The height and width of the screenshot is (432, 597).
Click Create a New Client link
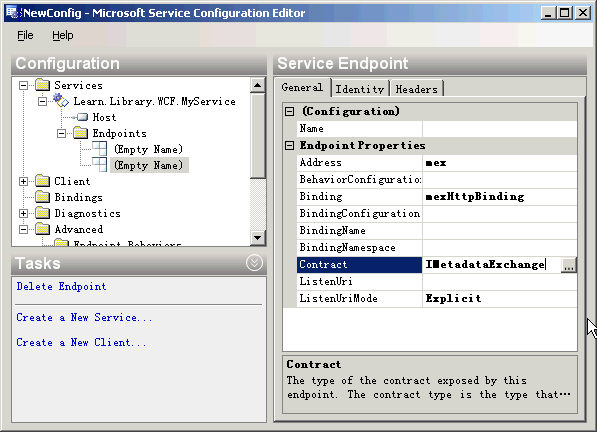[81, 342]
